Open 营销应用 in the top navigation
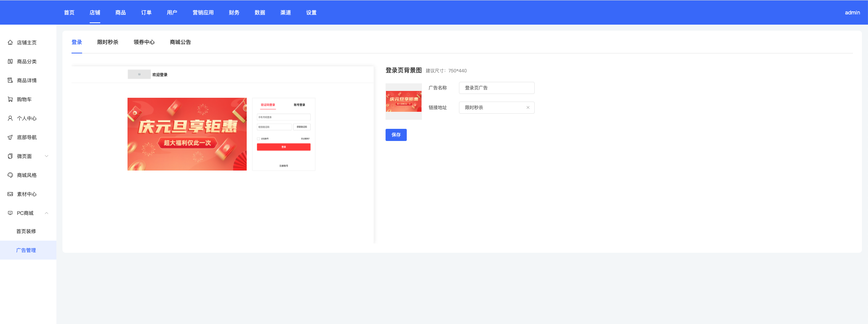 [x=203, y=13]
